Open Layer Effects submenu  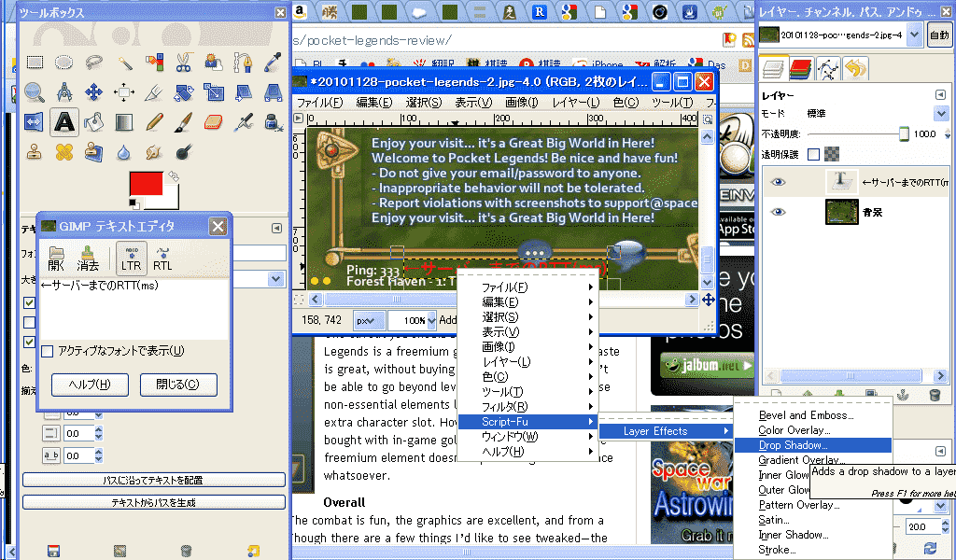point(665,431)
